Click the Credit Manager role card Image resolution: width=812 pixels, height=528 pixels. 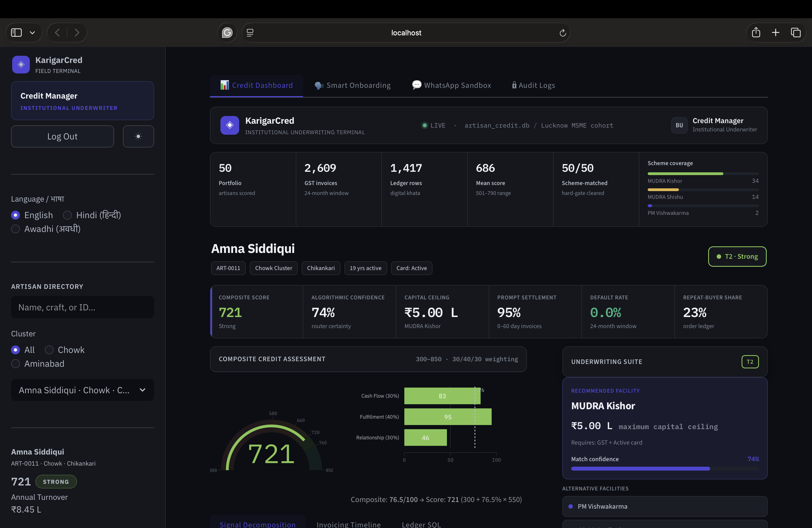point(83,101)
